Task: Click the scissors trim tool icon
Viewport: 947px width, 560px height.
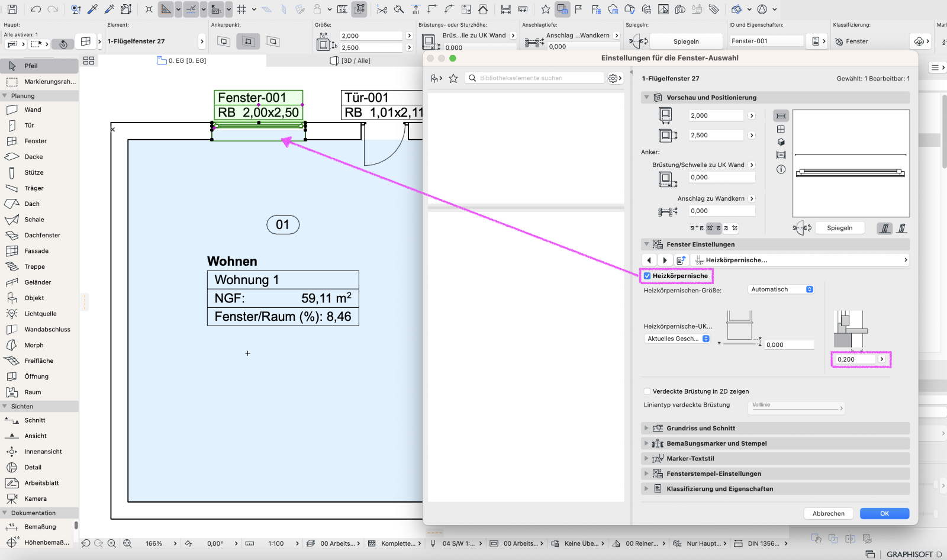Action: 382,9
